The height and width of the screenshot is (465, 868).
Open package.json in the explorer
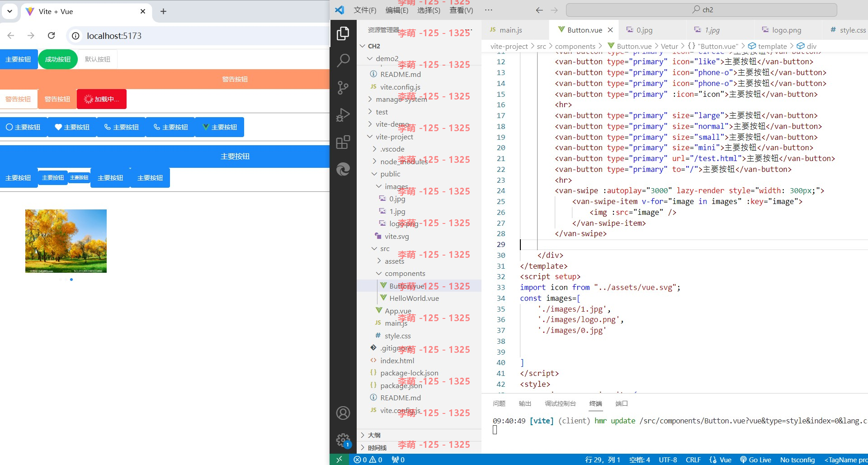[x=401, y=385]
